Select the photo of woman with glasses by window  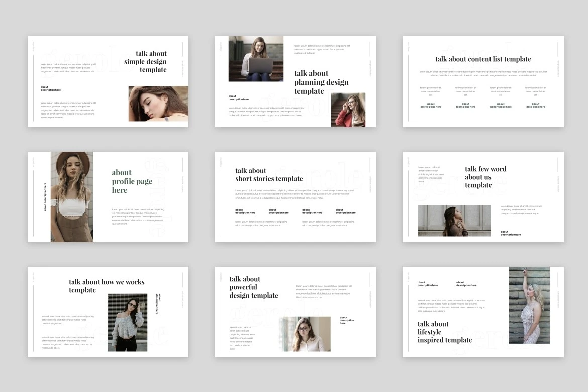coord(305,334)
